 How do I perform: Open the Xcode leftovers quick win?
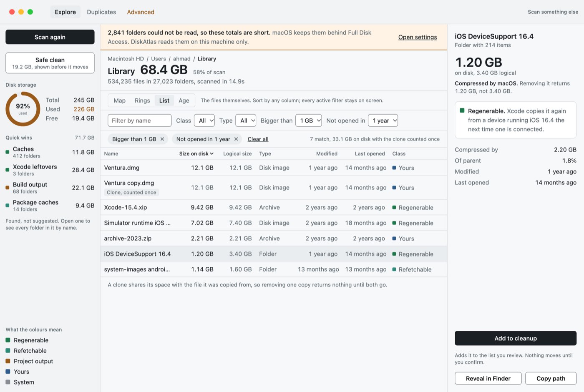[50, 170]
